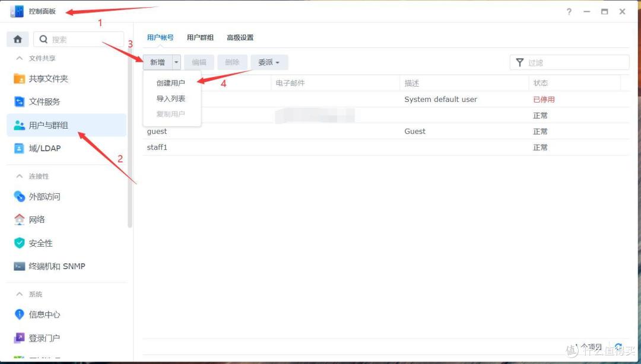Open 安全性 in the sidebar

pos(66,243)
